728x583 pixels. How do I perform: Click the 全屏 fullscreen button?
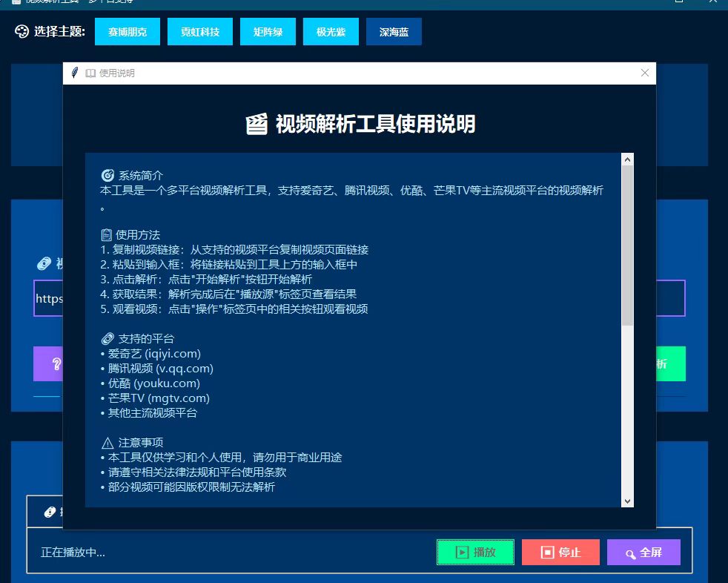pyautogui.click(x=643, y=553)
